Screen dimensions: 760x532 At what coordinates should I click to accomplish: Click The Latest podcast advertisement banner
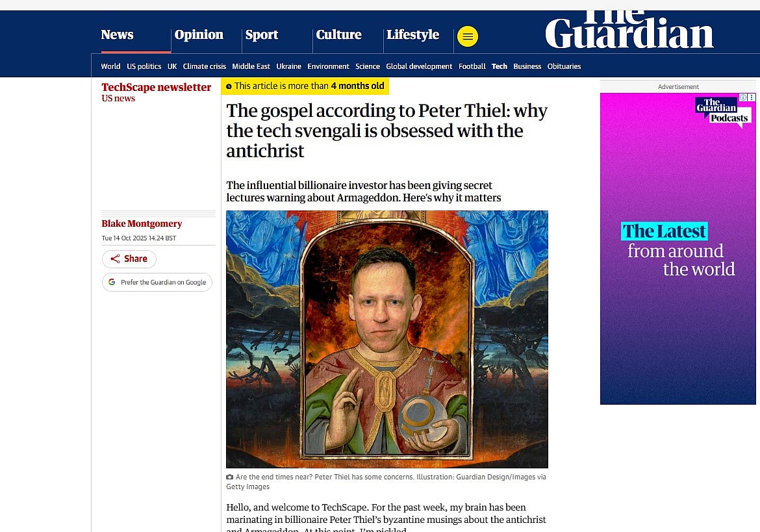678,249
